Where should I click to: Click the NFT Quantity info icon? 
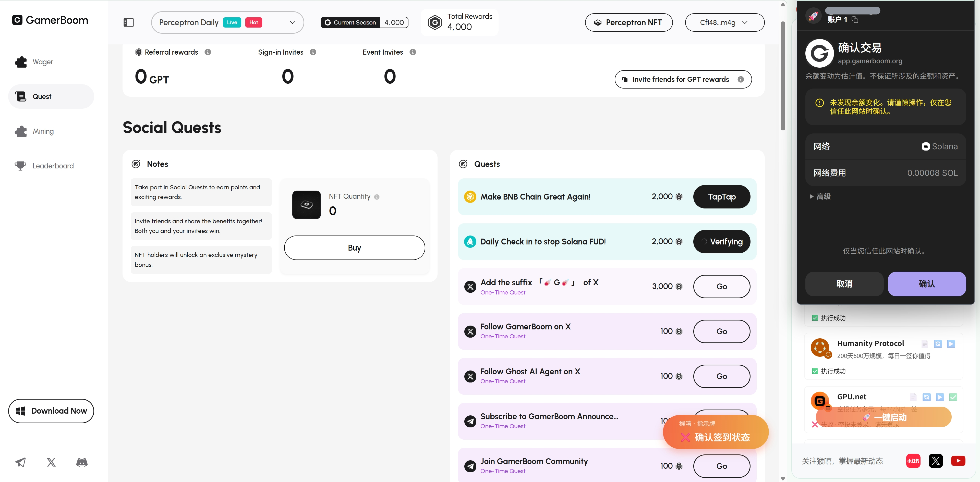coord(377,197)
